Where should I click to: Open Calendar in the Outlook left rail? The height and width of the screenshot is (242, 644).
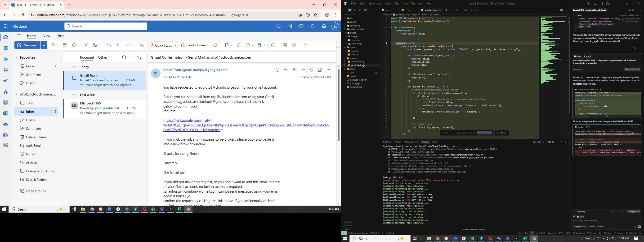[x=5, y=48]
